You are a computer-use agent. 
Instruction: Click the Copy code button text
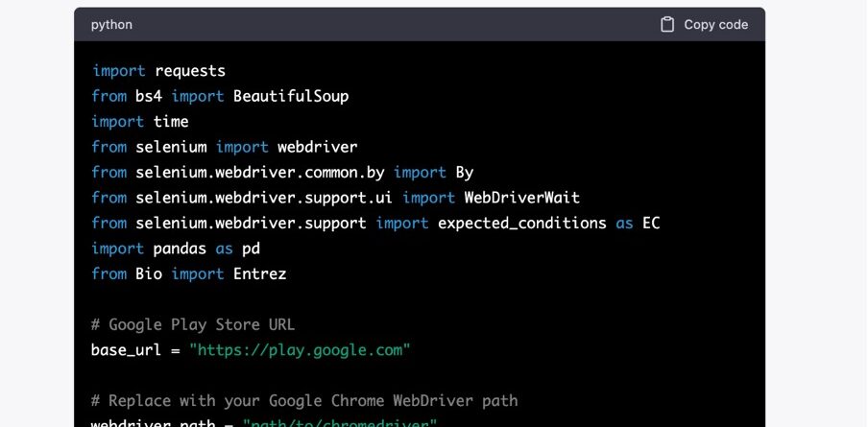[x=715, y=24]
